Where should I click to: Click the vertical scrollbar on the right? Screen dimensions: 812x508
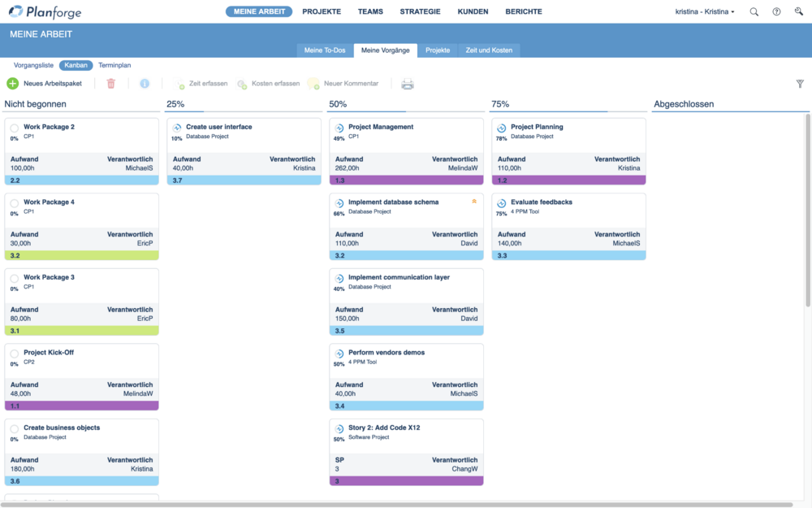[x=807, y=211]
